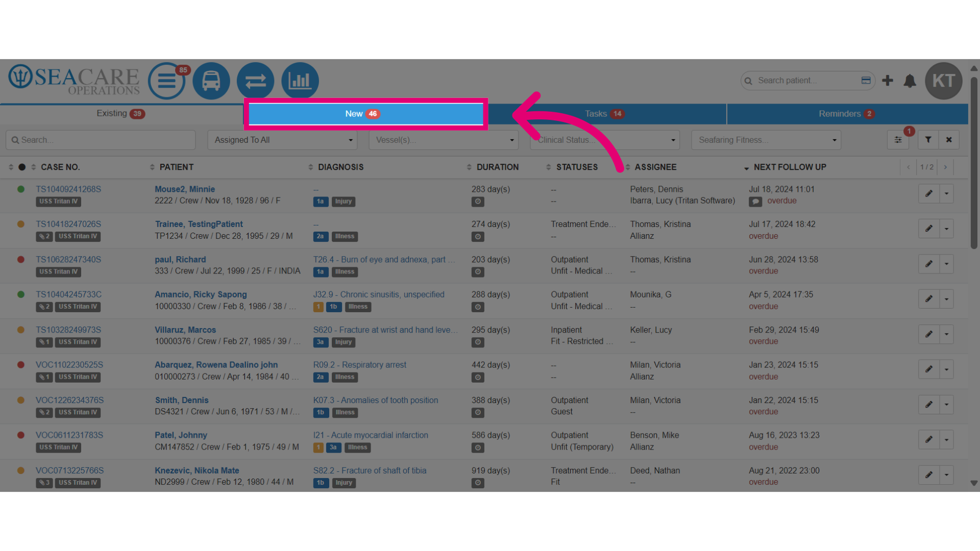Image resolution: width=980 pixels, height=551 pixels.
Task: Sort by NEXT FOLLOW UP column
Action: click(790, 167)
